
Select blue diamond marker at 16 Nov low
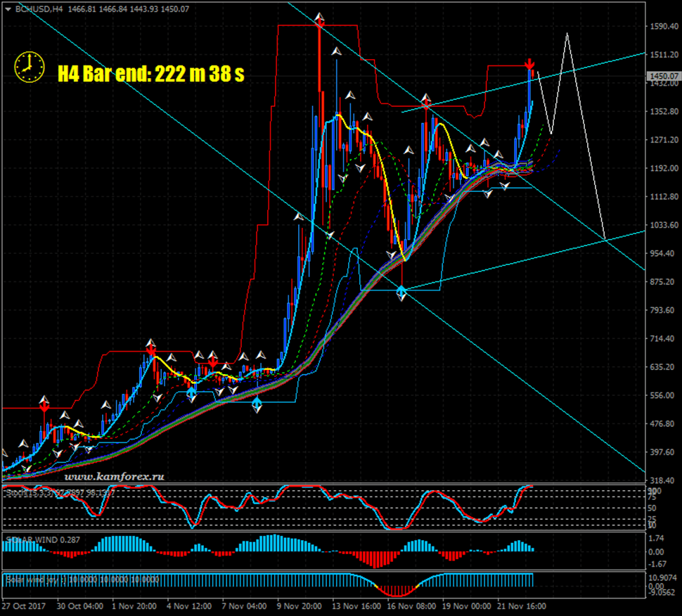(x=401, y=291)
